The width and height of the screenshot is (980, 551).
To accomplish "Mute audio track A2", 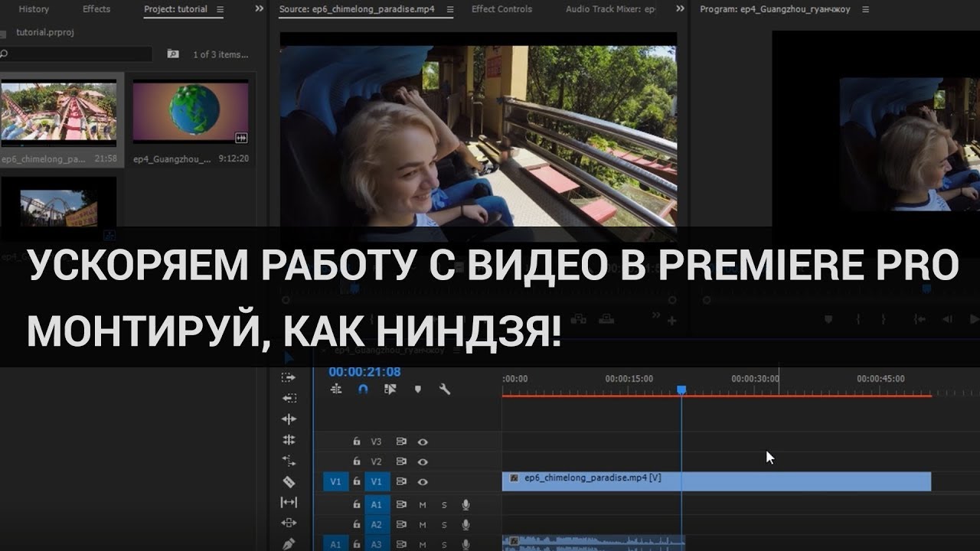I will click(423, 525).
